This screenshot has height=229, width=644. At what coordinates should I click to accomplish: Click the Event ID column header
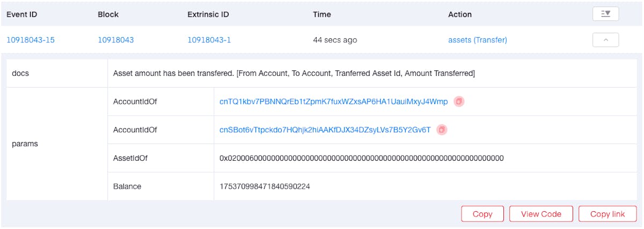tap(21, 15)
